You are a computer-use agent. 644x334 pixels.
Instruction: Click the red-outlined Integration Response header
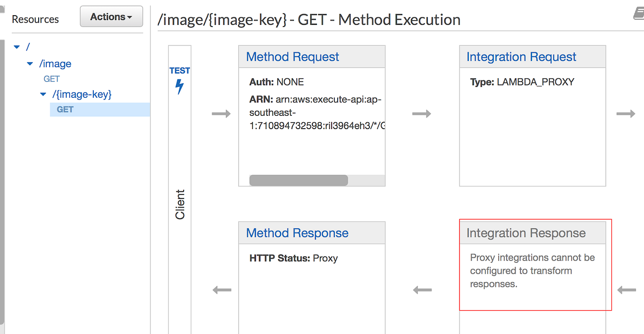click(526, 233)
